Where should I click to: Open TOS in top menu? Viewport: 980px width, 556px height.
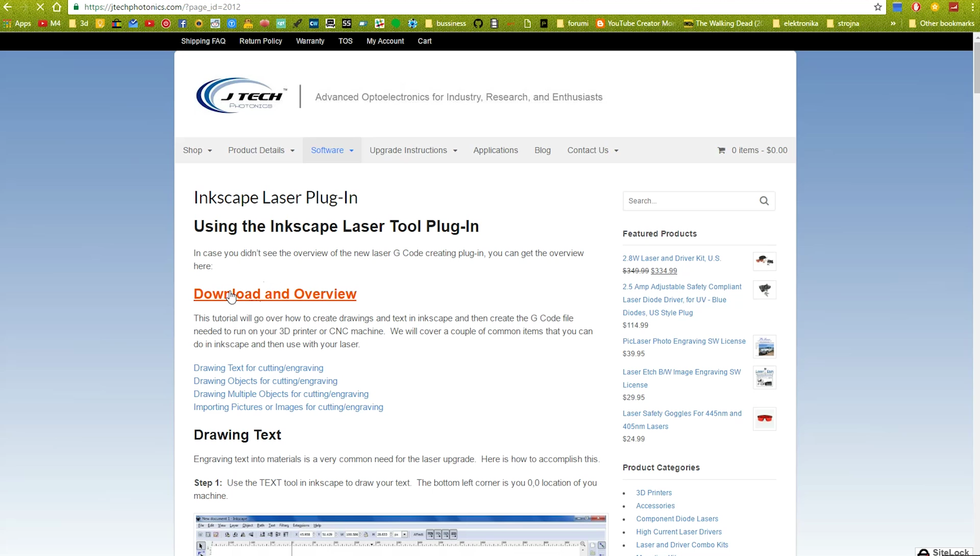click(x=346, y=41)
